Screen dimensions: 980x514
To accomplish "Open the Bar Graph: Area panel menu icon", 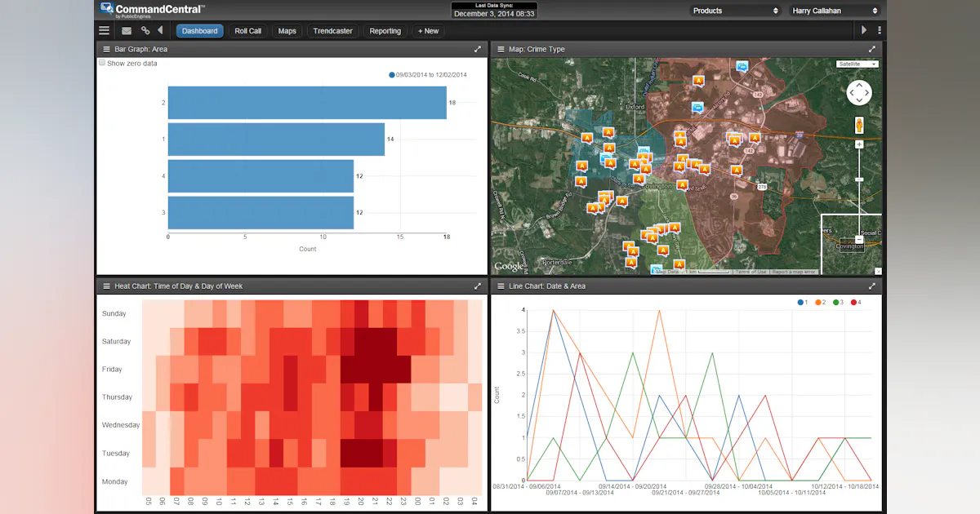I will tap(106, 49).
